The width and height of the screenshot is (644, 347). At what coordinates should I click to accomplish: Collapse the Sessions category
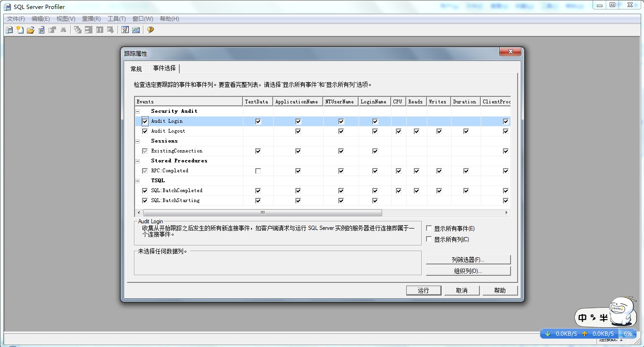138,142
